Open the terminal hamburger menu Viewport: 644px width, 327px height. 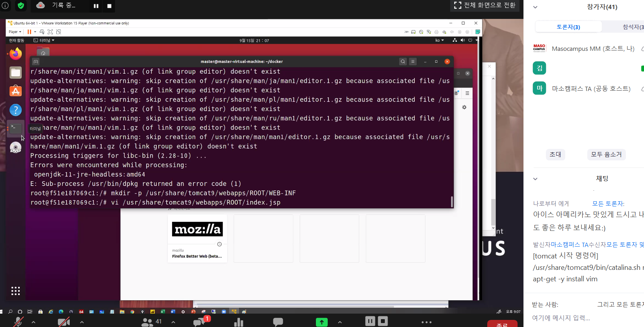coord(413,61)
